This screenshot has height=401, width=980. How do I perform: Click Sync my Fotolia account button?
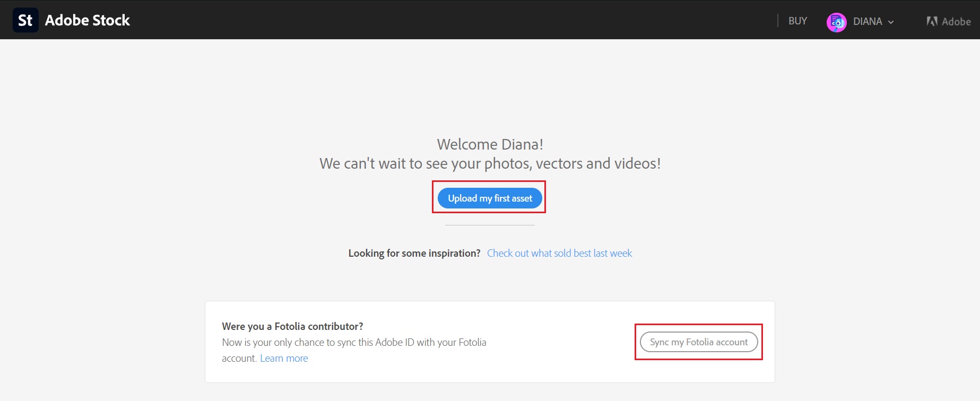[x=699, y=342]
